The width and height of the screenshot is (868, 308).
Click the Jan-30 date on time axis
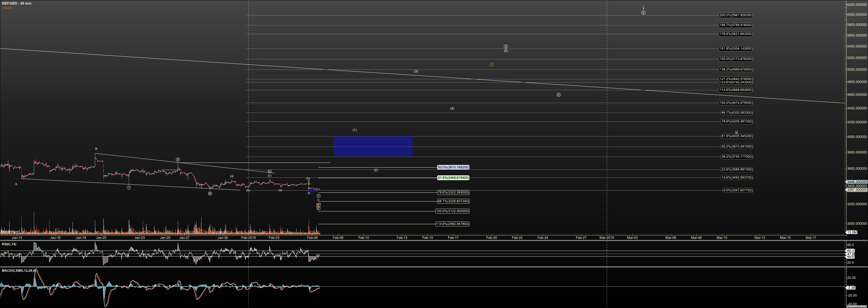point(223,238)
